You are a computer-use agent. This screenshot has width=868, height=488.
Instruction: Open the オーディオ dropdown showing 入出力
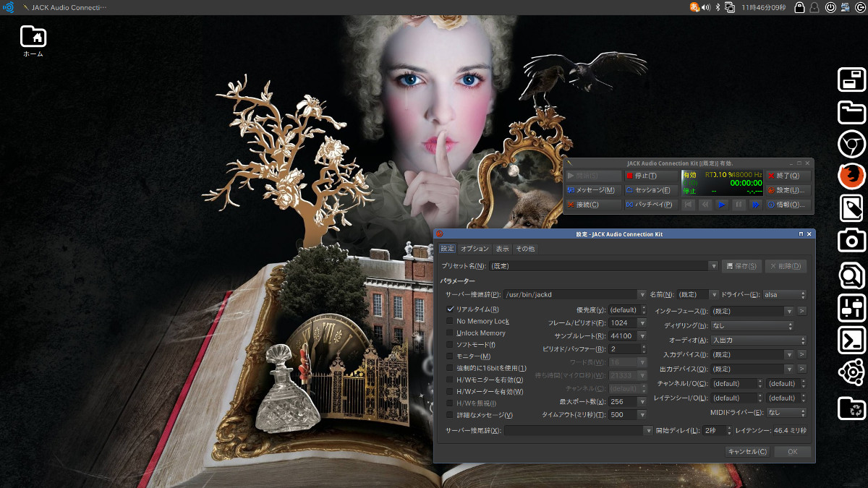(758, 341)
